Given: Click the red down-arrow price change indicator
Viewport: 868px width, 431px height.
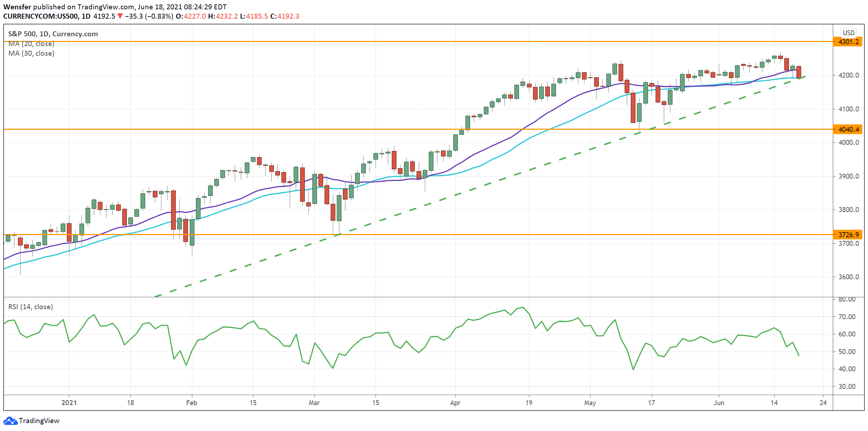Looking at the screenshot, I should [120, 16].
